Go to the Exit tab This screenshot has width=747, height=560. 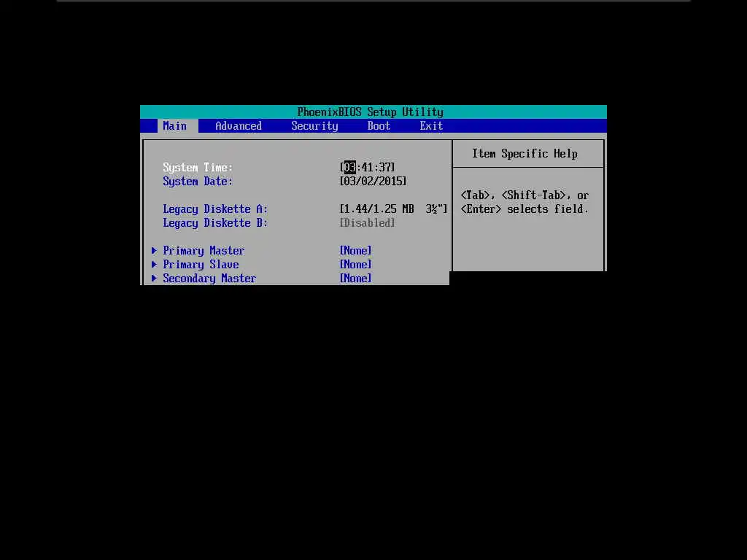(x=431, y=125)
